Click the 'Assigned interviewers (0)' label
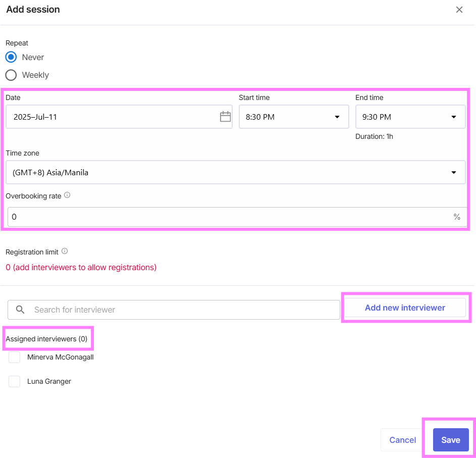Image resolution: width=476 pixels, height=458 pixels. [46, 339]
